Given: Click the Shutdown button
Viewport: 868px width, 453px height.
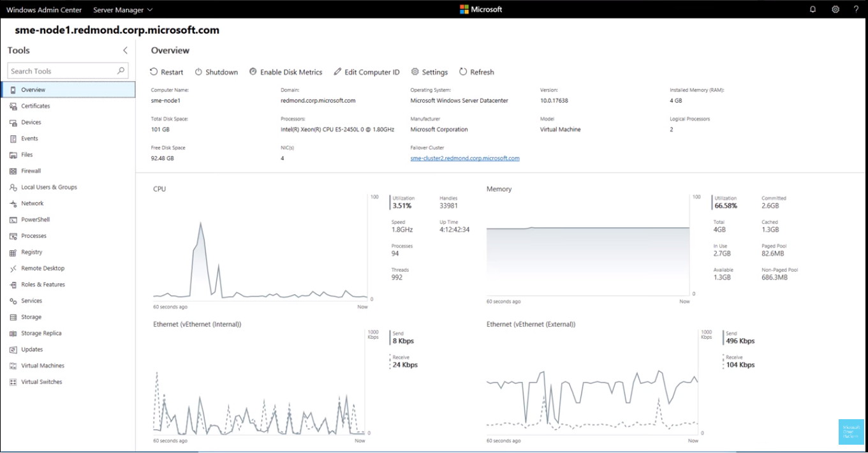Looking at the screenshot, I should (x=216, y=72).
